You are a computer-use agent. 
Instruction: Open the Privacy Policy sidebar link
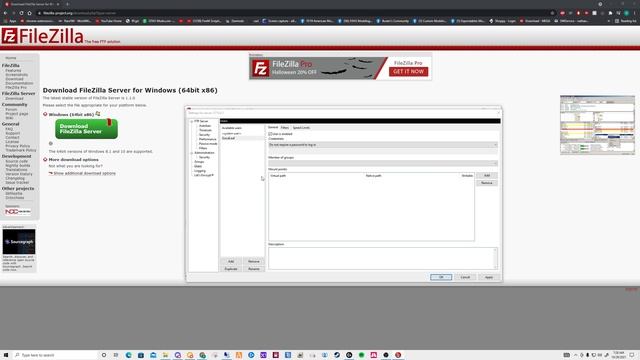18,146
